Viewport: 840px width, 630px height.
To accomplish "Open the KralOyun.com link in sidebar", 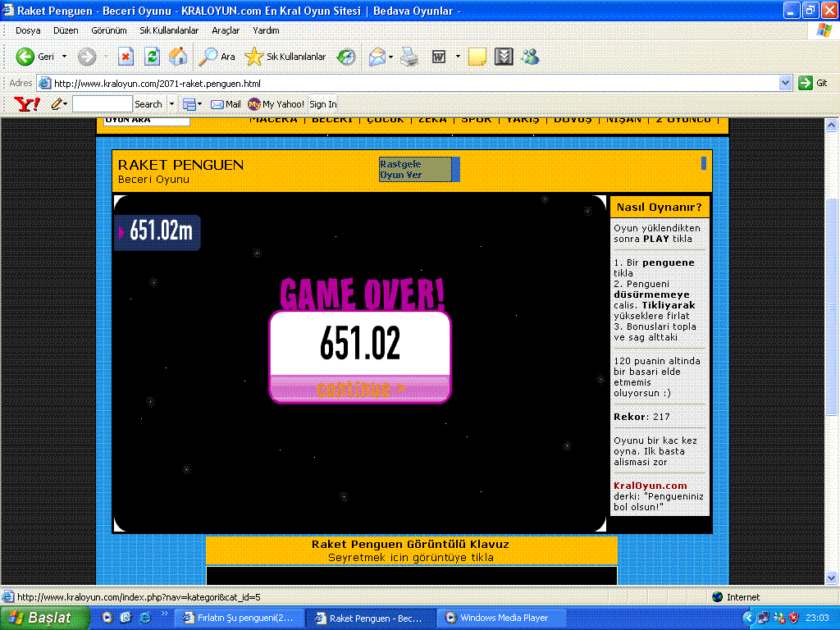I will (x=651, y=486).
